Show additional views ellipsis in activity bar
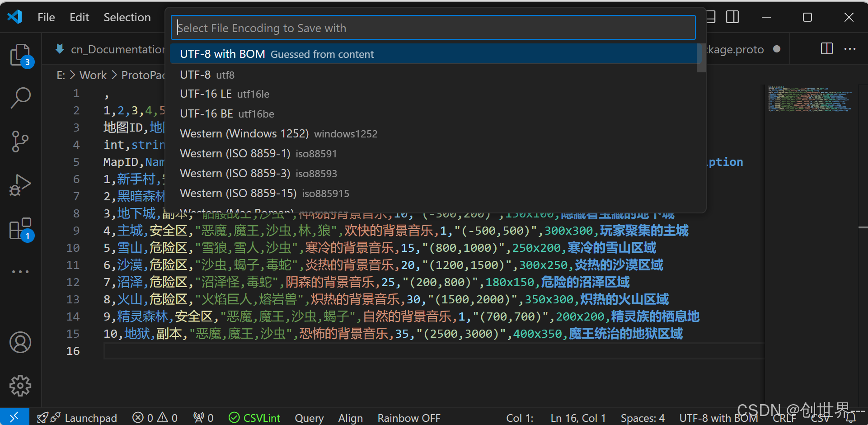Viewport: 868px width, 425px height. point(20,272)
